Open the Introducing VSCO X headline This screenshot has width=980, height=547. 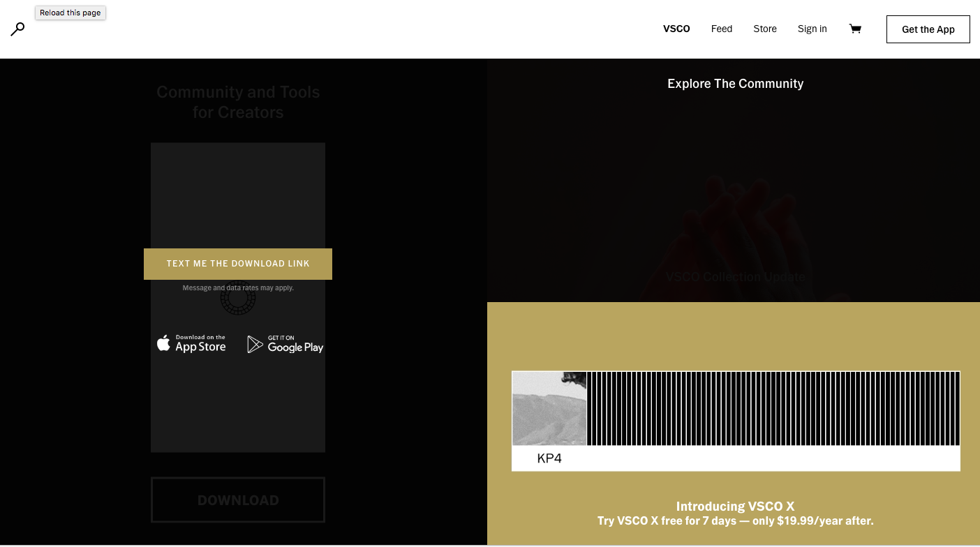[x=735, y=507]
